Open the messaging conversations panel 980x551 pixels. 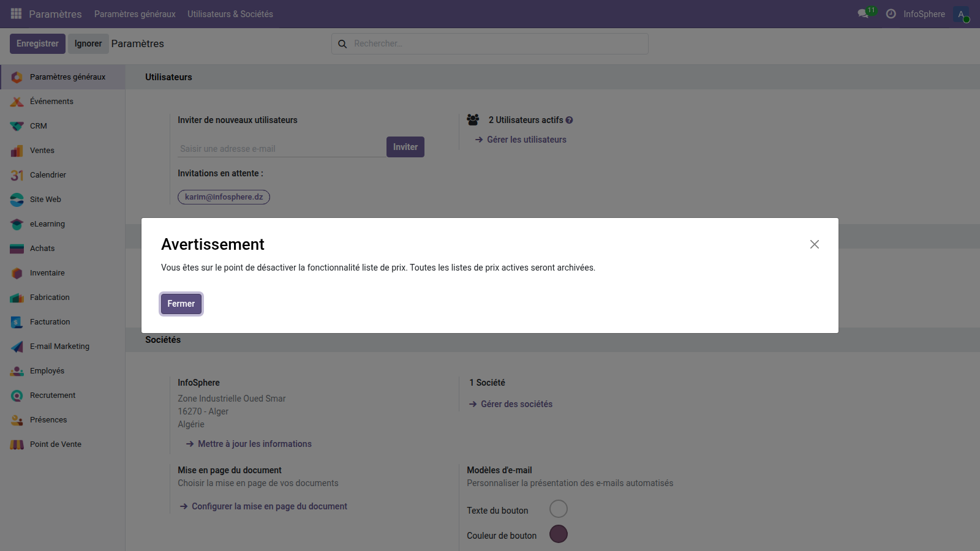tap(863, 13)
